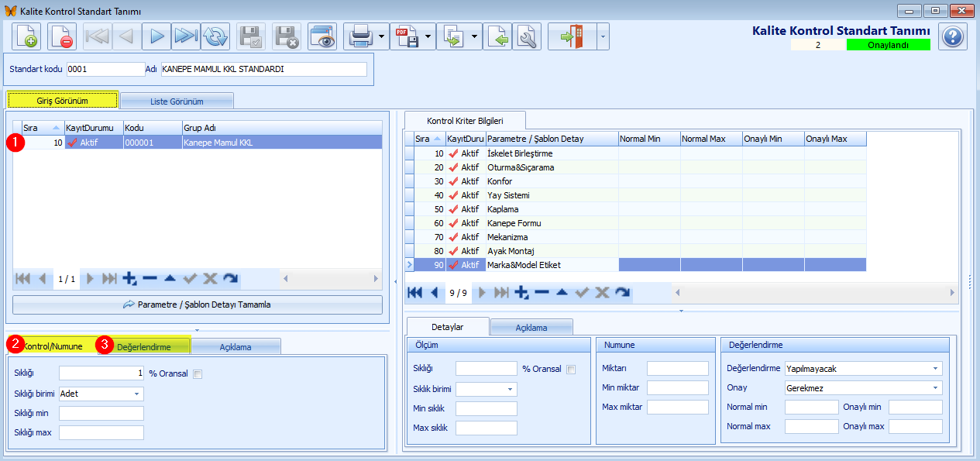980x461 pixels.
Task: Open printer button dropdown arrow
Action: point(383,36)
